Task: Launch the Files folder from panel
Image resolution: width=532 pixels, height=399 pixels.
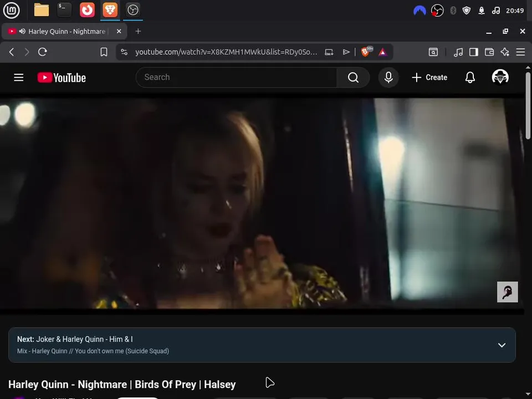Action: 42,10
